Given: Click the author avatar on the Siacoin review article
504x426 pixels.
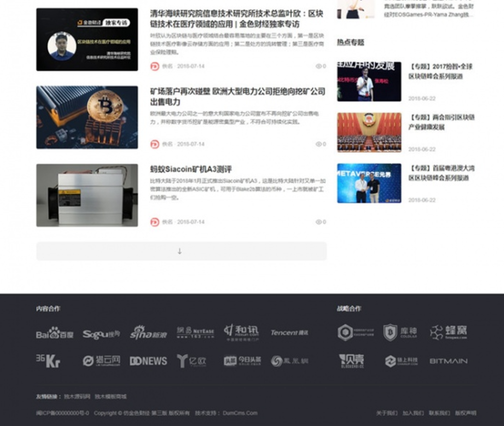Looking at the screenshot, I should (154, 222).
